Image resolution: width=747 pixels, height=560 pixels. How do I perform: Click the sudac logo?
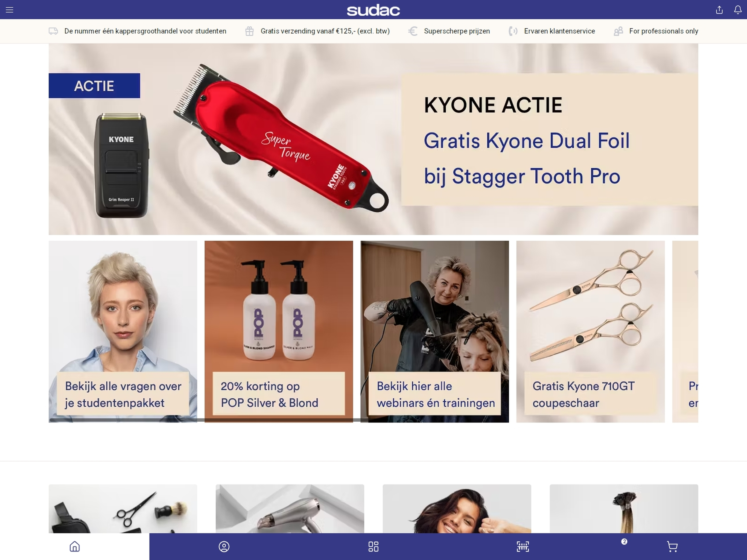click(373, 10)
